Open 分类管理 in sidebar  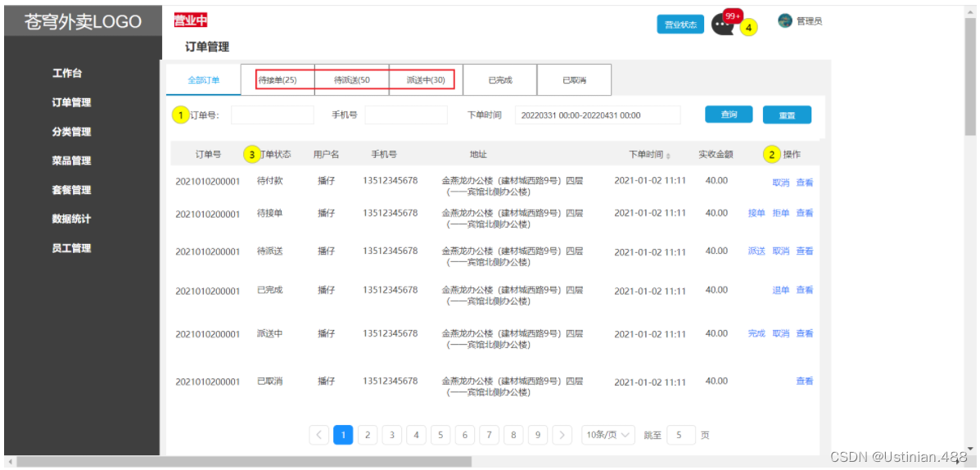click(x=71, y=132)
